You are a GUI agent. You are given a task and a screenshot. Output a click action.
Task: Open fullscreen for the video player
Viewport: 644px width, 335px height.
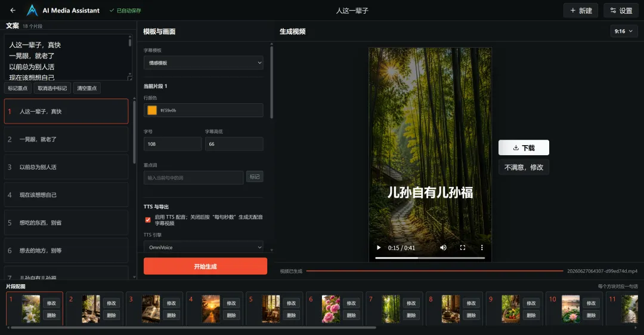pyautogui.click(x=463, y=248)
